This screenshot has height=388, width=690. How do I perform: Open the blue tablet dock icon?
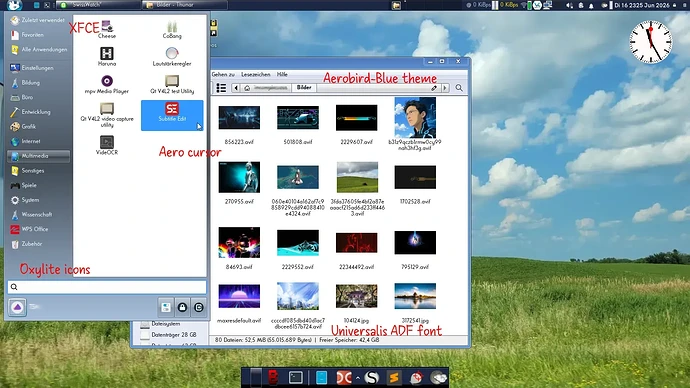322,377
